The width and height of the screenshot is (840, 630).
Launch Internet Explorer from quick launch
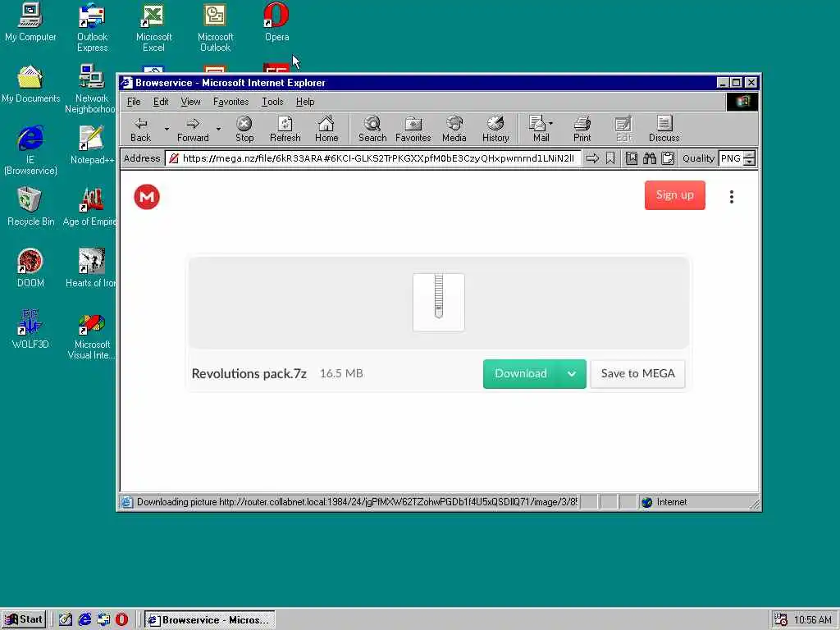pyautogui.click(x=84, y=620)
